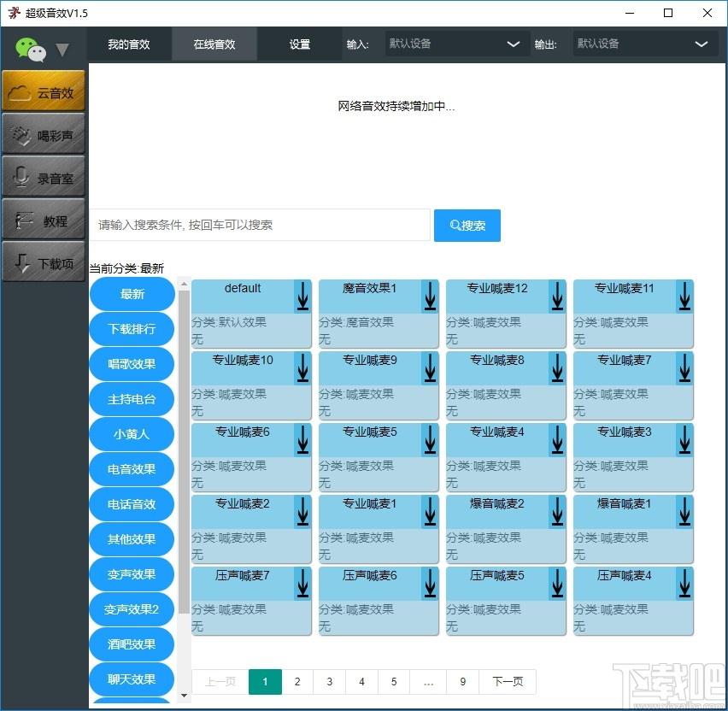Download 专业喊麦4 preset
This screenshot has height=711, width=728.
(557, 440)
